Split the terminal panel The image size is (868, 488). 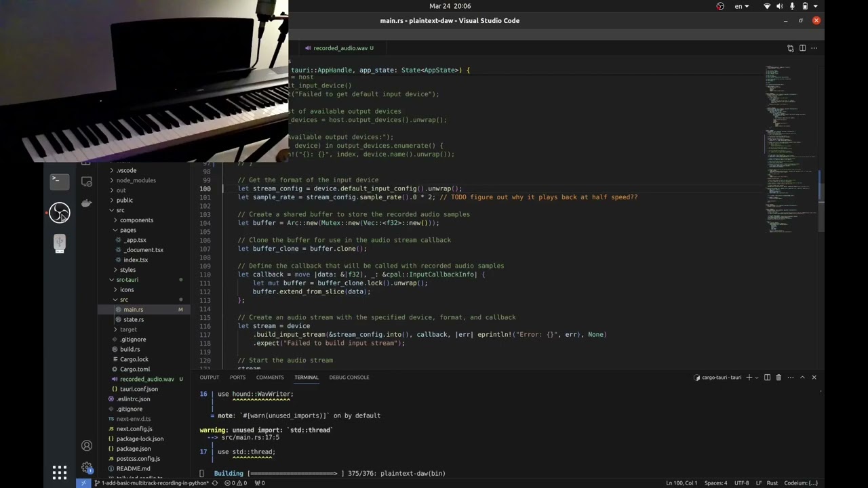[767, 378]
